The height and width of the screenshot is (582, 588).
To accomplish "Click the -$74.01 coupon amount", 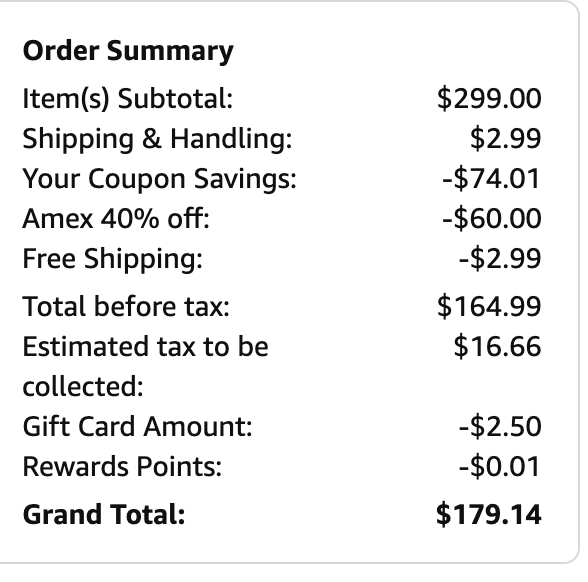I will click(x=491, y=179).
